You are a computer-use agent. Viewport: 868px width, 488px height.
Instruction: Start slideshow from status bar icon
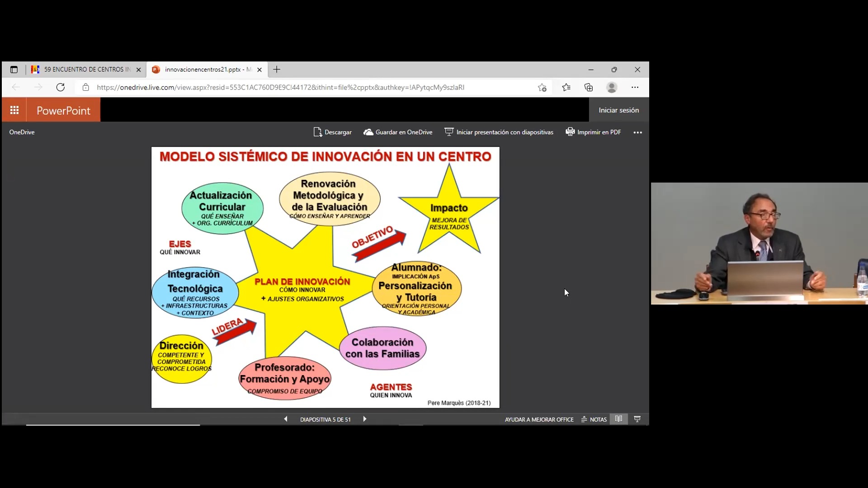[637, 419]
